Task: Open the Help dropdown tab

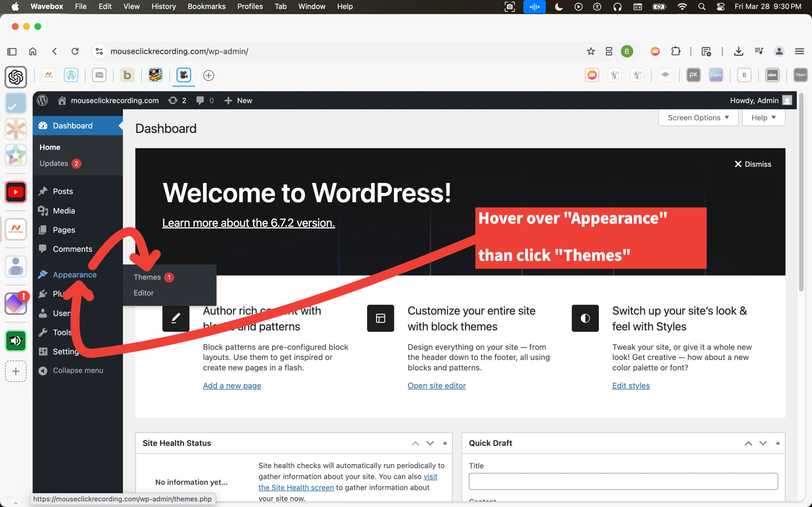Action: pos(763,118)
